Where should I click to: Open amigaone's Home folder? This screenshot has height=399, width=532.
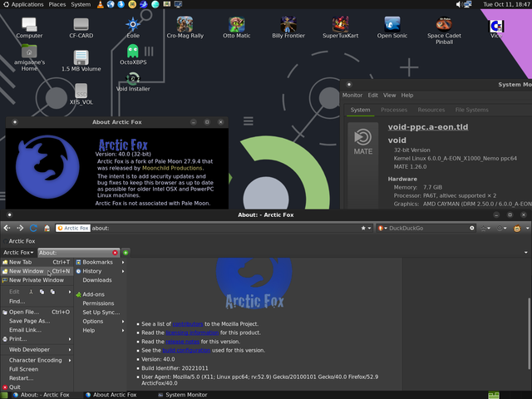point(29,57)
